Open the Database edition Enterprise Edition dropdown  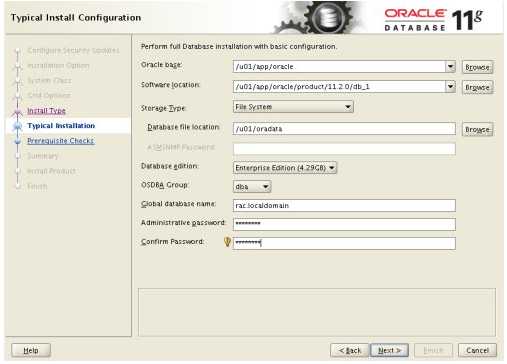click(285, 168)
